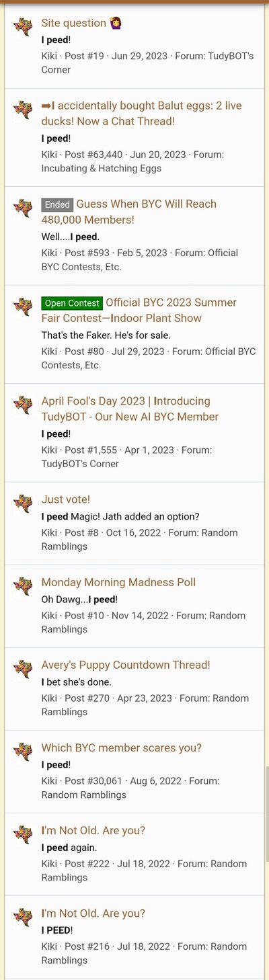Open Balut eggs chat thread link
The image size is (269, 980).
click(x=141, y=114)
